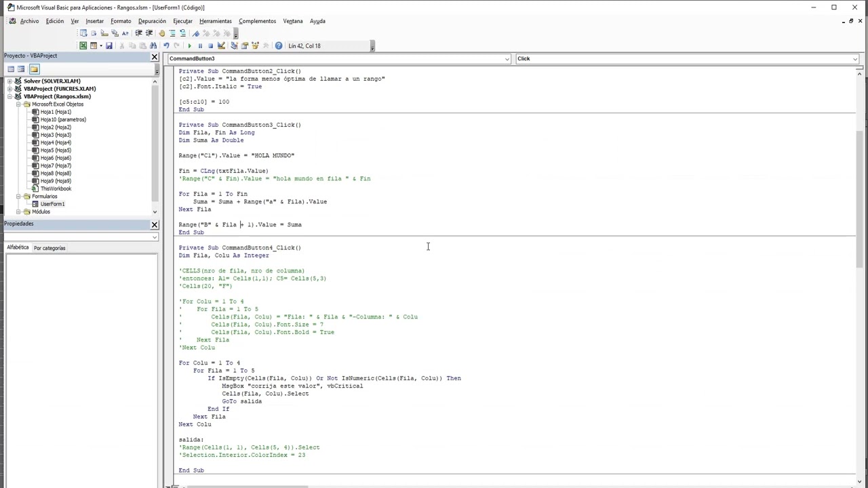Click View Object in Project panel
868x488 pixels.
point(21,69)
